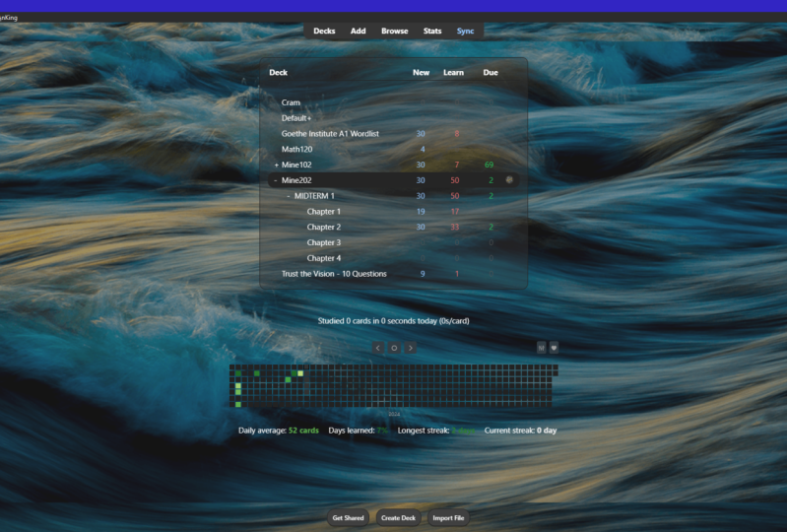This screenshot has width=787, height=532.
Task: Go to previous year in heatmap
Action: coord(377,348)
